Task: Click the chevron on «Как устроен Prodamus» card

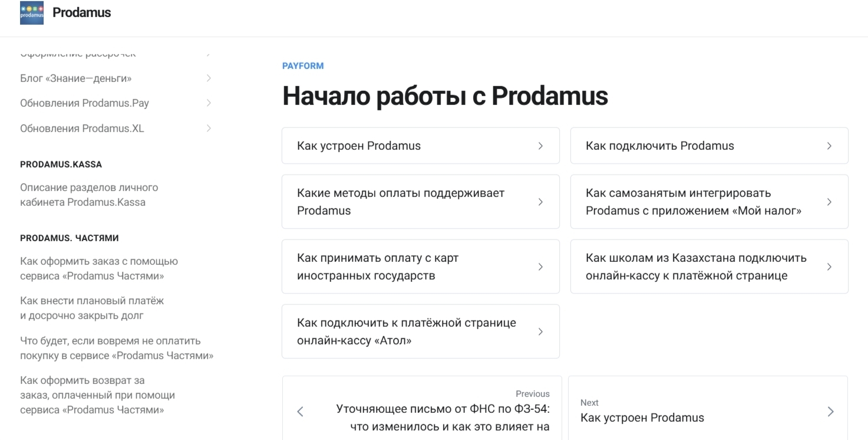Action: click(x=540, y=146)
